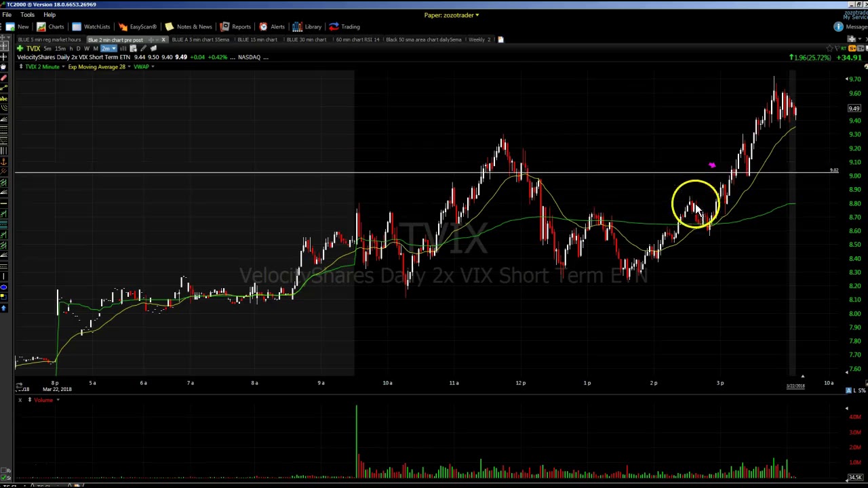This screenshot has height=488, width=868.
Task: Switch to BLUE 5 min reg market hours tab
Action: tap(50, 39)
